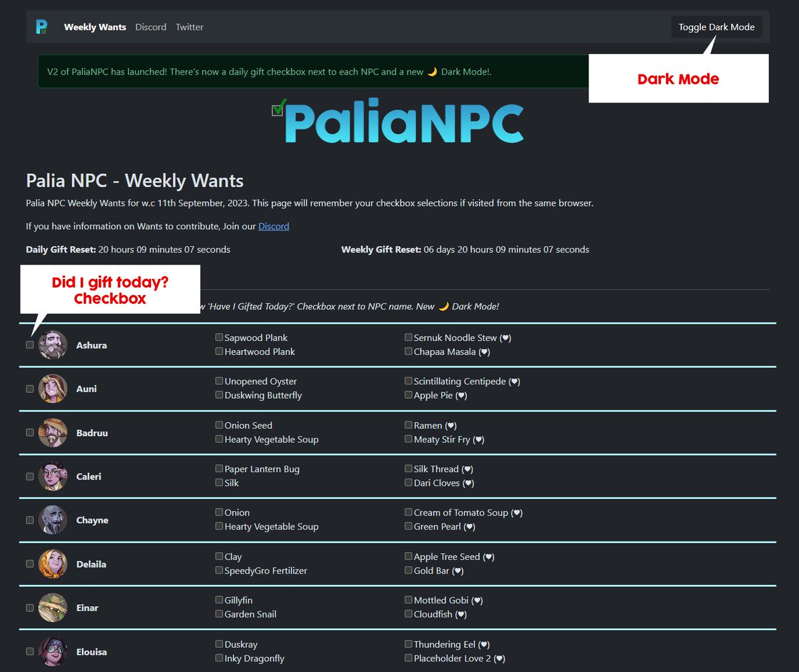Check the Scintillating Centipede checkbox

(408, 381)
